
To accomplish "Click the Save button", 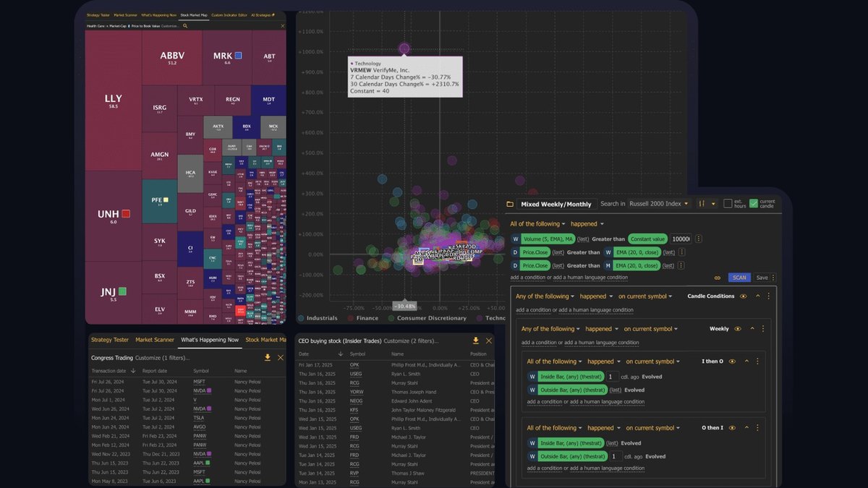I will [x=762, y=278].
